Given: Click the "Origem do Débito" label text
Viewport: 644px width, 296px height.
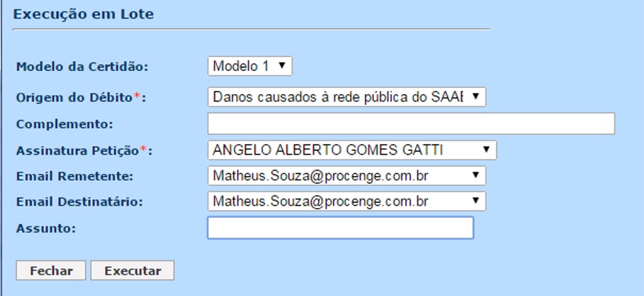Looking at the screenshot, I should (74, 97).
